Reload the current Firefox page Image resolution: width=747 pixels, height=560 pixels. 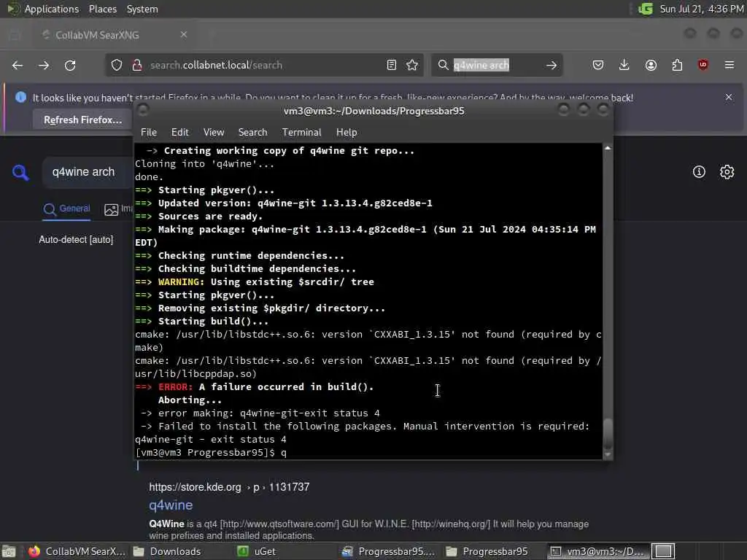coord(70,65)
